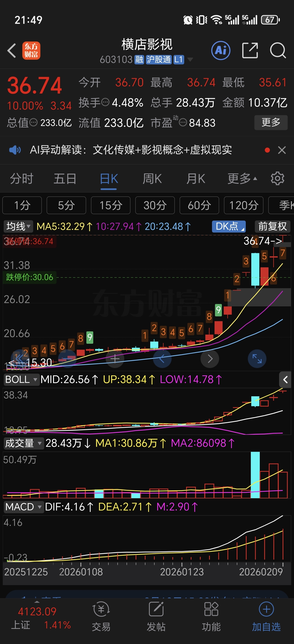This screenshot has height=644, width=294.
Task: Open the search magnifier icon
Action: click(278, 51)
